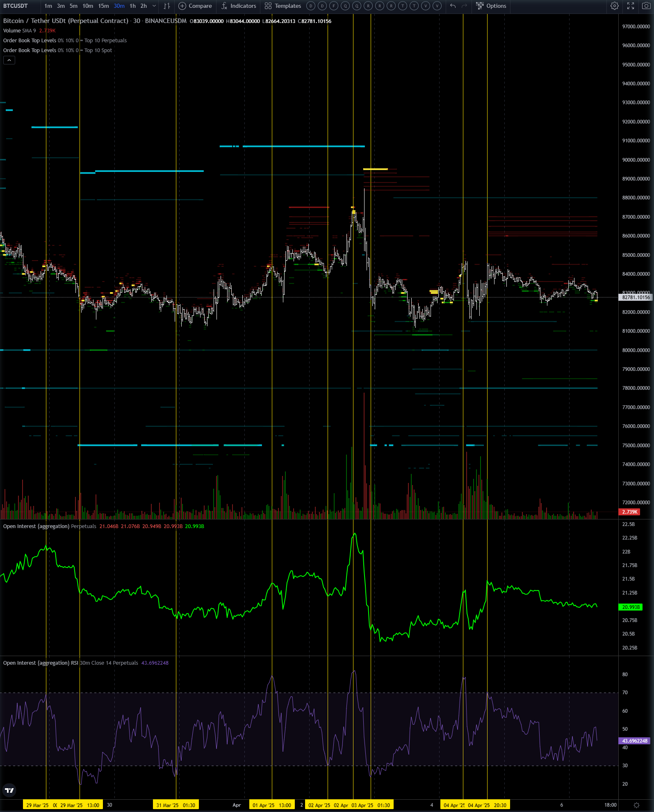Enter fullscreen mode

click(x=631, y=6)
